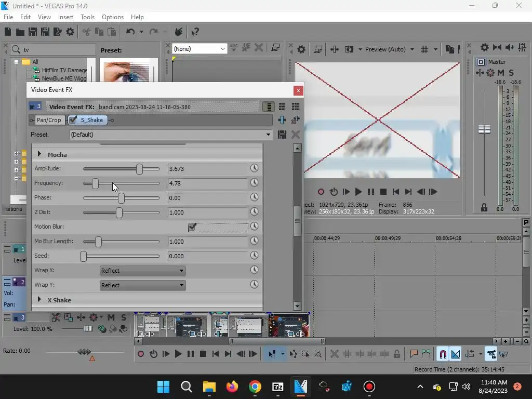Click the preview Stop button
The height and width of the screenshot is (399, 532).
(x=383, y=192)
